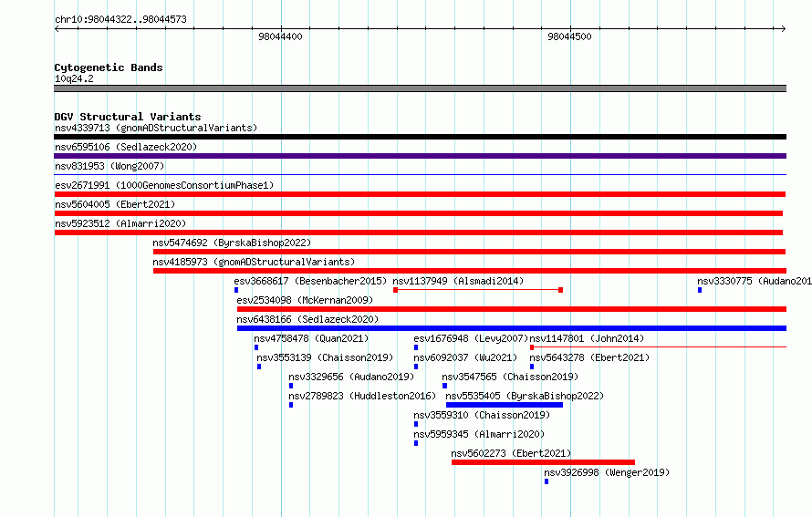Open nsv3329656 (Audano2019) label
Screen dimensions: 812x517
pyautogui.click(x=351, y=377)
